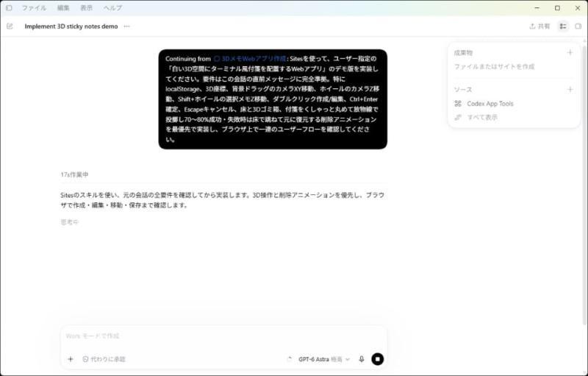Click the conversation title Implement 3D sticky notes demo
This screenshot has width=588, height=376.
[71, 26]
